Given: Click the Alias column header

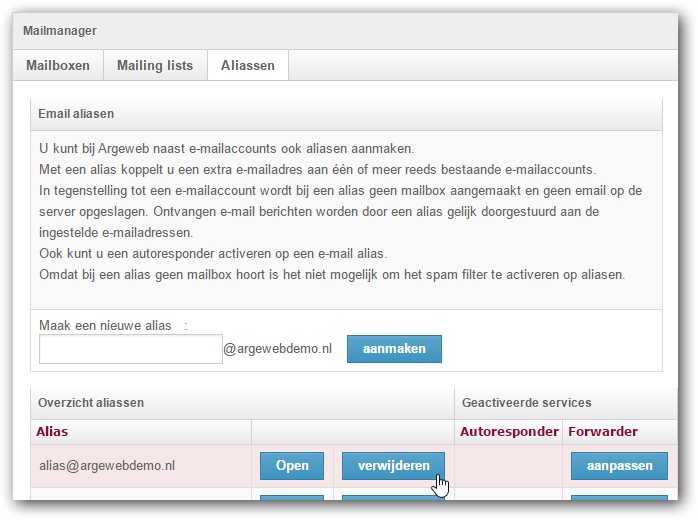Looking at the screenshot, I should tap(52, 431).
